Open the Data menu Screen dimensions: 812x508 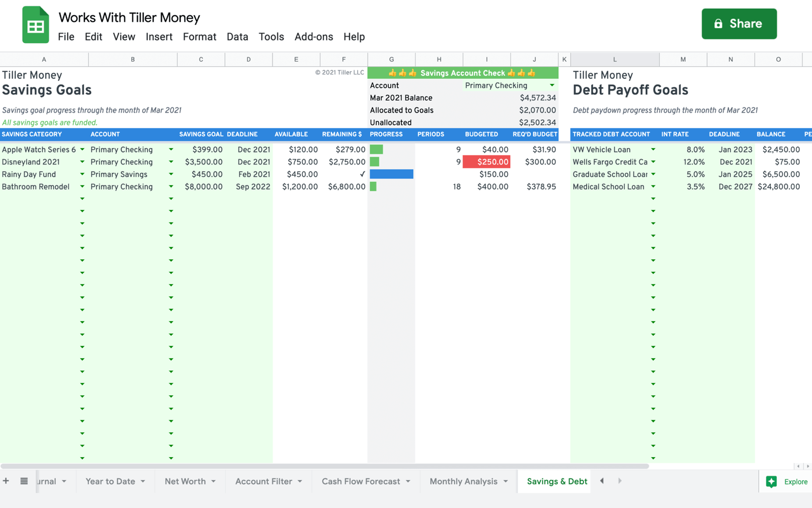click(238, 37)
